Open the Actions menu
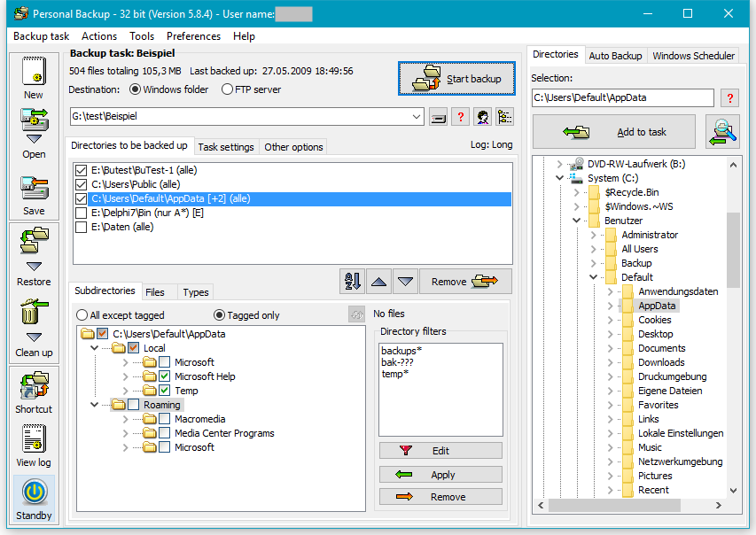 point(99,36)
